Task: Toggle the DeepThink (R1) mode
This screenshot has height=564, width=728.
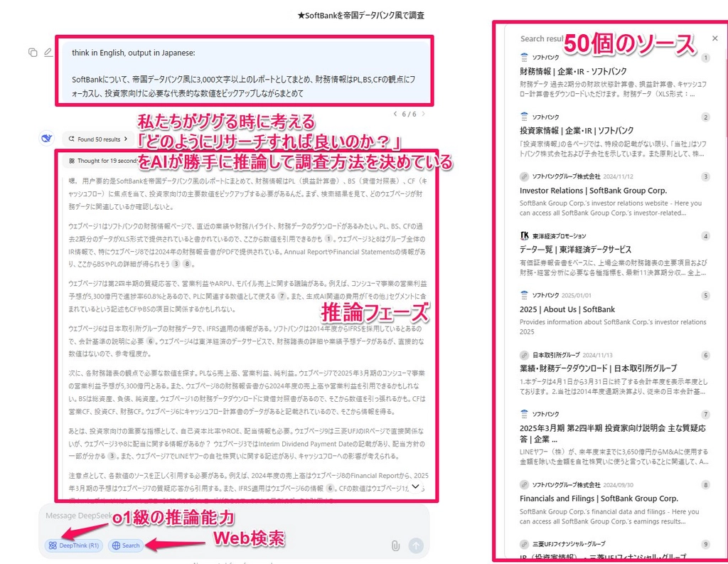Action: click(x=74, y=546)
